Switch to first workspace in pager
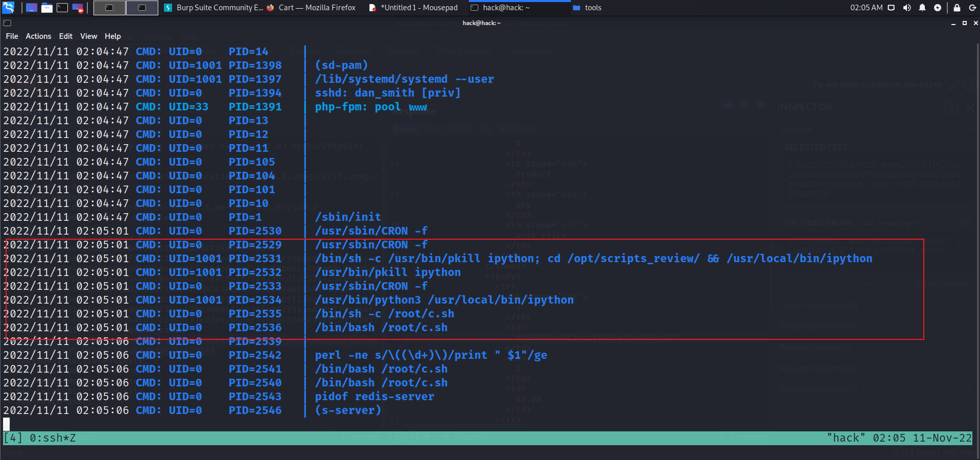This screenshot has width=980, height=460. click(x=109, y=8)
